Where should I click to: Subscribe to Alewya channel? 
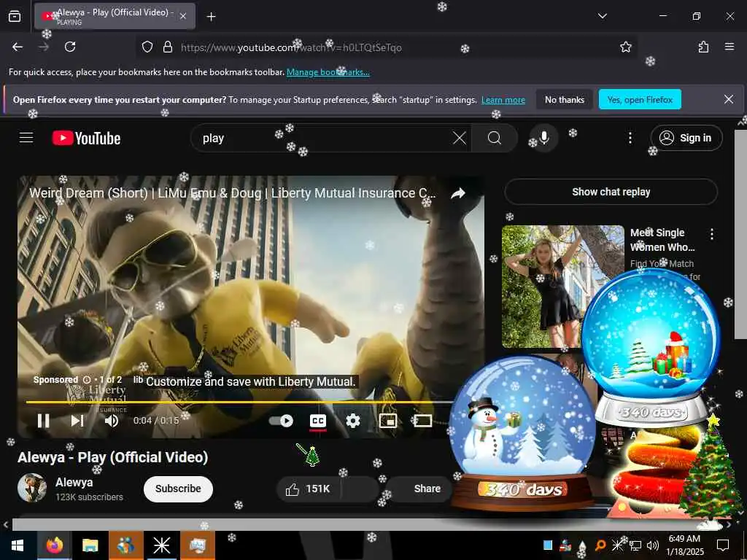pos(178,489)
